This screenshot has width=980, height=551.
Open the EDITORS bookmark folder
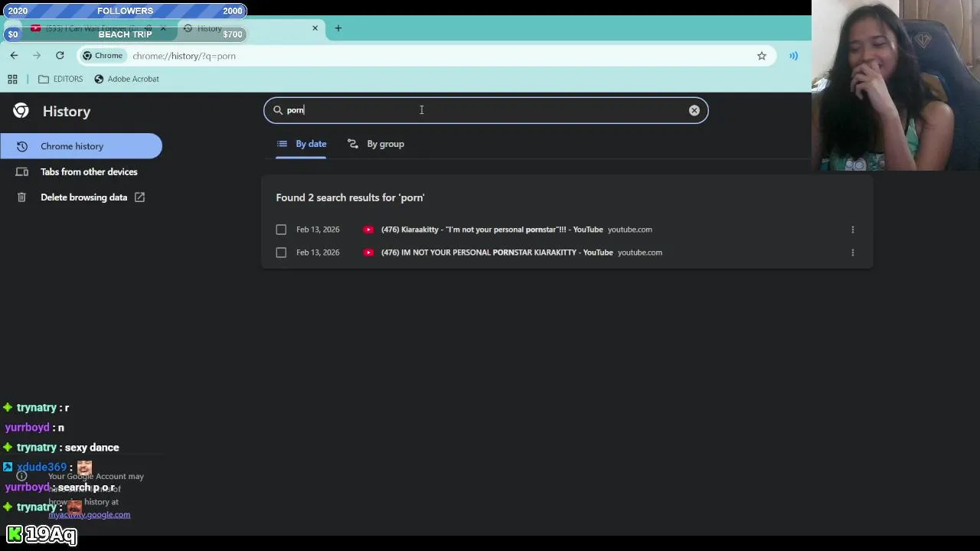(x=60, y=79)
